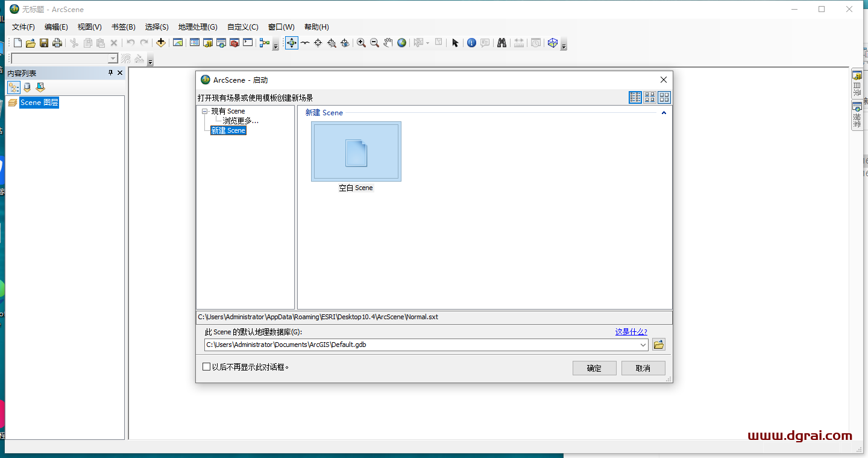The image size is (868, 458).
Task: Switch startup dialog to large thumbnails view
Action: click(664, 97)
